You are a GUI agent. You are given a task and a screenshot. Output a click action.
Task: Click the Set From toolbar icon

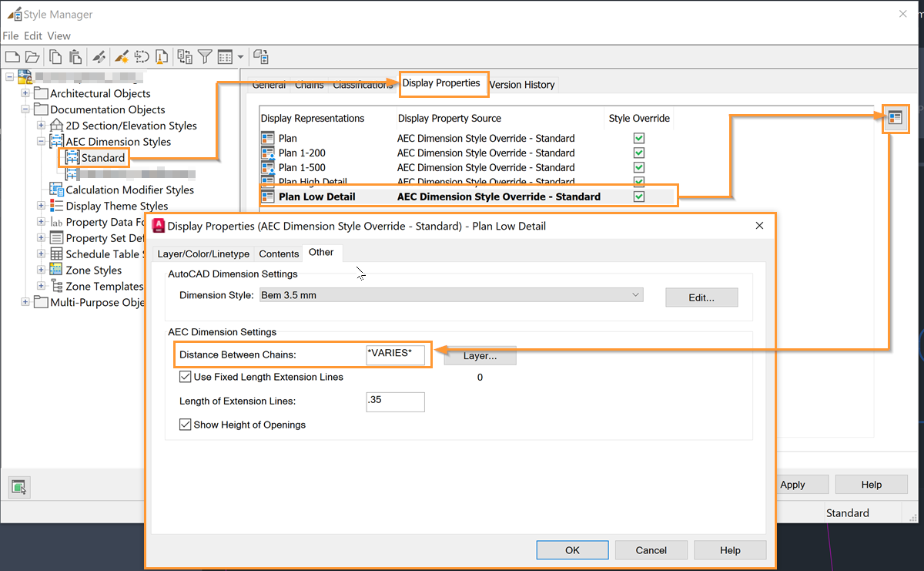[120, 56]
